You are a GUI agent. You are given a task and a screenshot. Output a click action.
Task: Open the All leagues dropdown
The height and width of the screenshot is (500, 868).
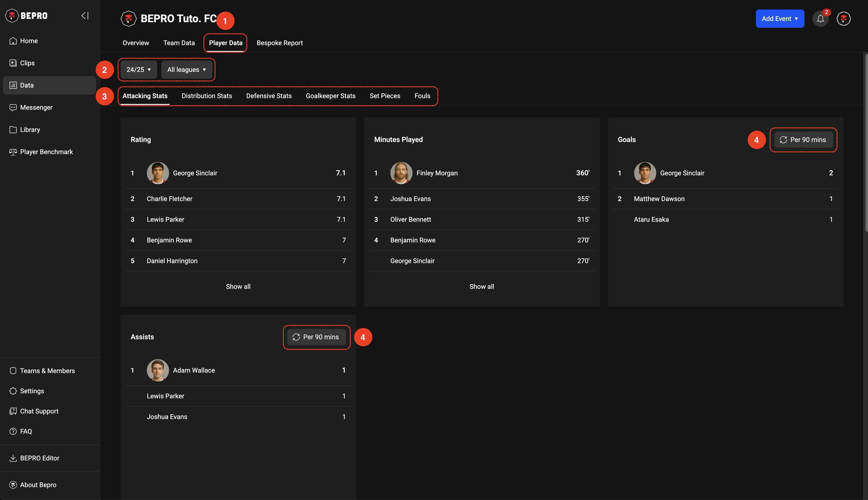(x=186, y=70)
